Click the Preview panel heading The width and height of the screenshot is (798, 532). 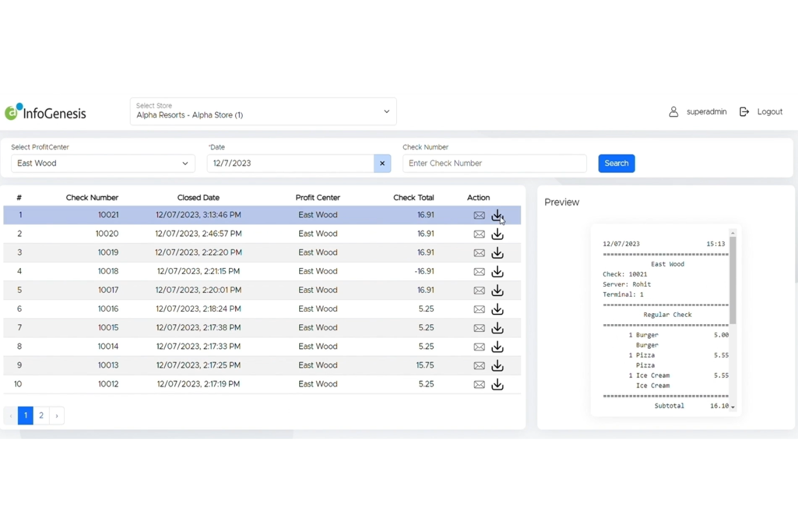[562, 202]
